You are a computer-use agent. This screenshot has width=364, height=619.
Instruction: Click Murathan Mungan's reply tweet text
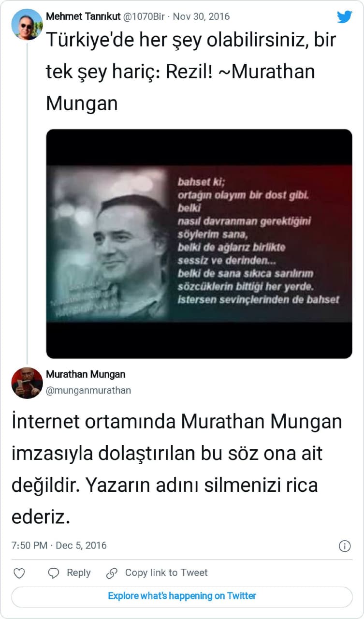tap(176, 470)
